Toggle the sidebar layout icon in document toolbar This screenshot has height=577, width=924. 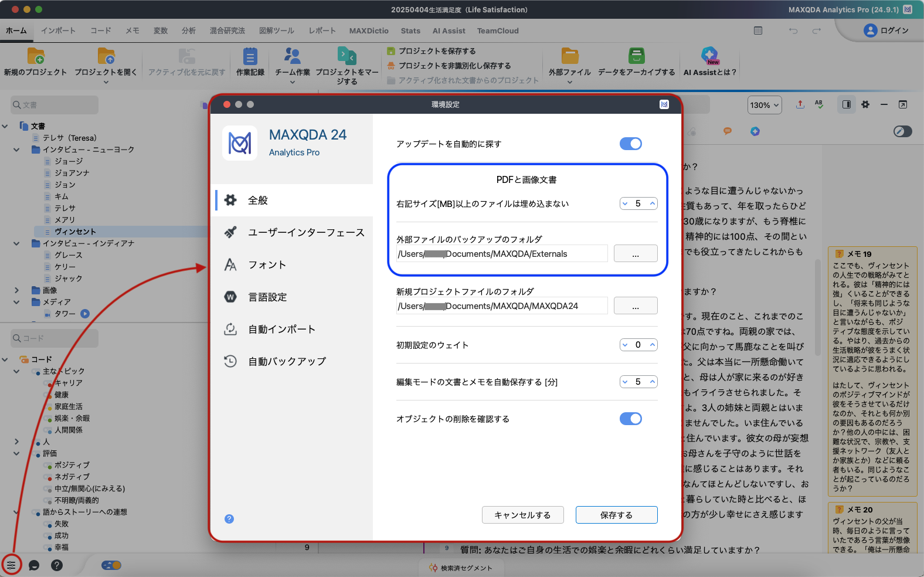tap(847, 104)
